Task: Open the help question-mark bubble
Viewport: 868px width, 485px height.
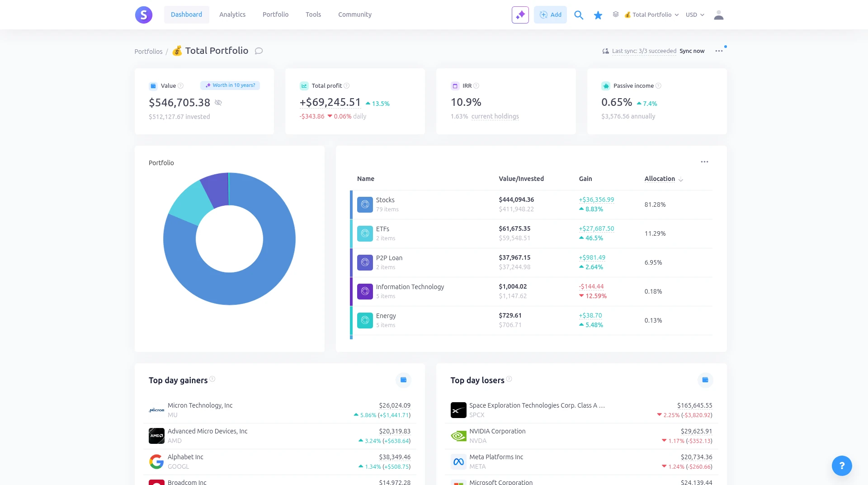Action: (841, 466)
